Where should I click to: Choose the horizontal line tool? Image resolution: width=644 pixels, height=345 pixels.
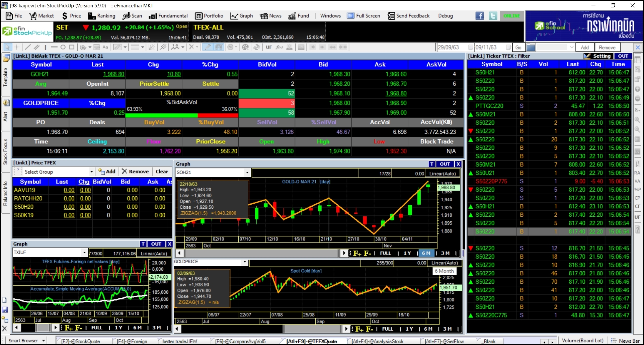54,47
